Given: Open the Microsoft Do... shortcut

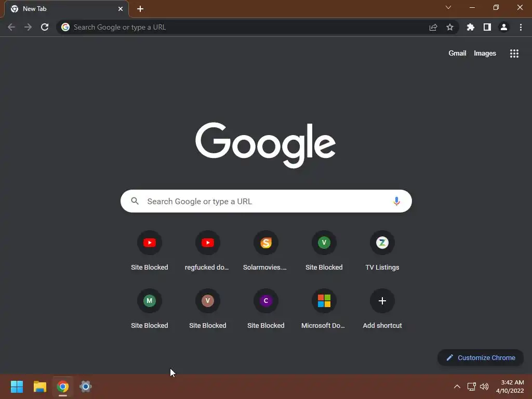Looking at the screenshot, I should coord(324,309).
